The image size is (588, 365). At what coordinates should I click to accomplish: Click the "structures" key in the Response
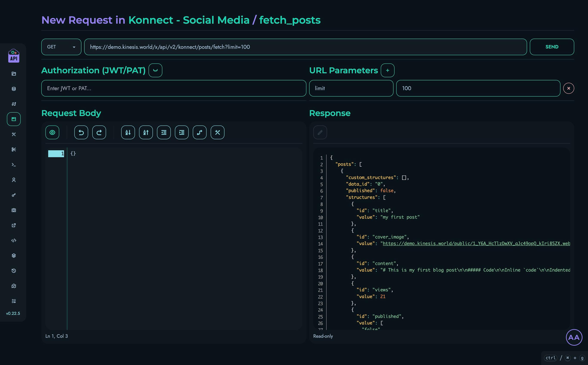click(x=362, y=197)
